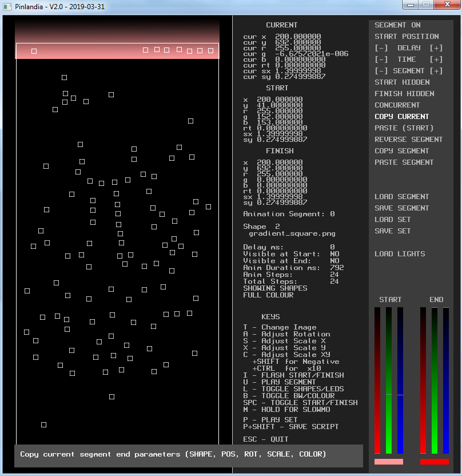
Task: Increase delay with the [+] DELAY button
Action: (436, 48)
